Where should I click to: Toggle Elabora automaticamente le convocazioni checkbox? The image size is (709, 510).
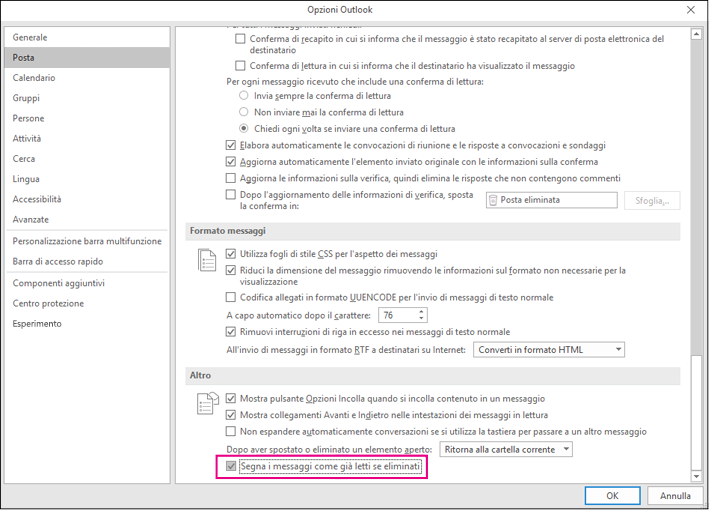[231, 145]
